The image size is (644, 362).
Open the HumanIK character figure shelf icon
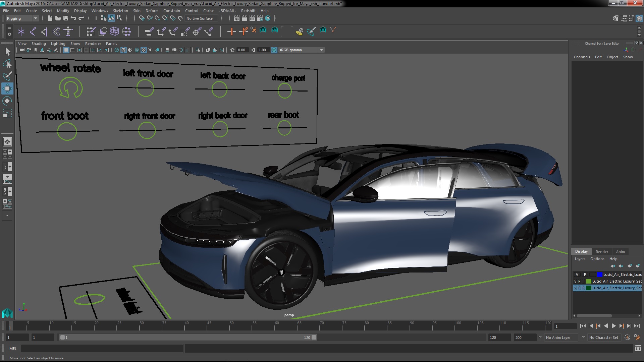tap(68, 32)
